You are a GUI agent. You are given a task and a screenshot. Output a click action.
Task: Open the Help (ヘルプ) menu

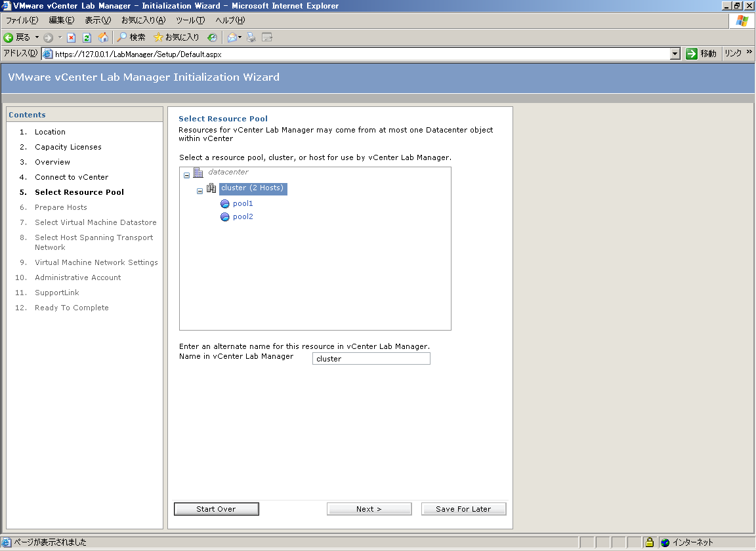[230, 20]
